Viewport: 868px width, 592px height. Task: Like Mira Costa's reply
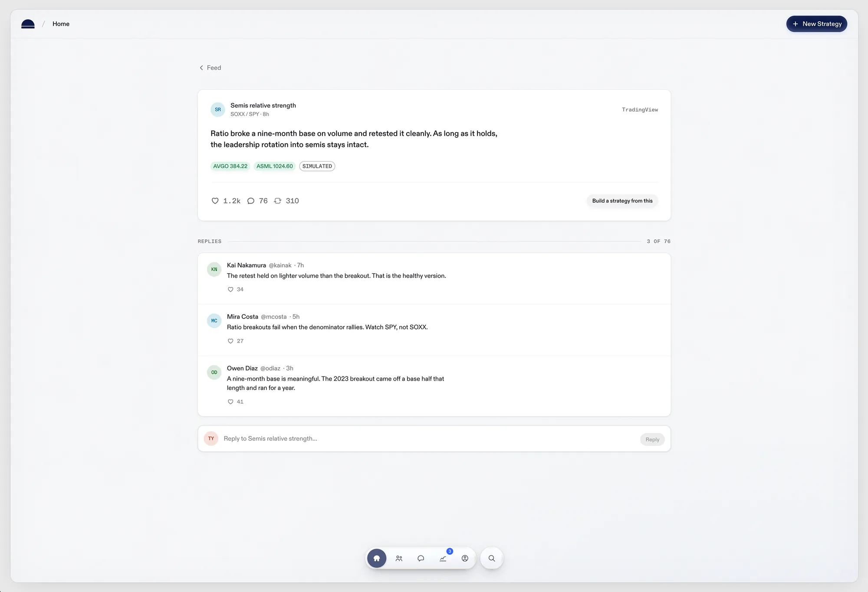(230, 341)
